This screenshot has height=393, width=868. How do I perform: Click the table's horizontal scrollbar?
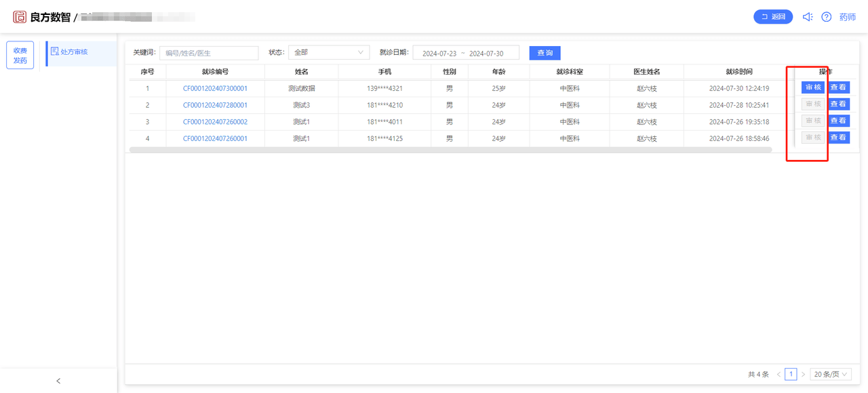point(450,150)
